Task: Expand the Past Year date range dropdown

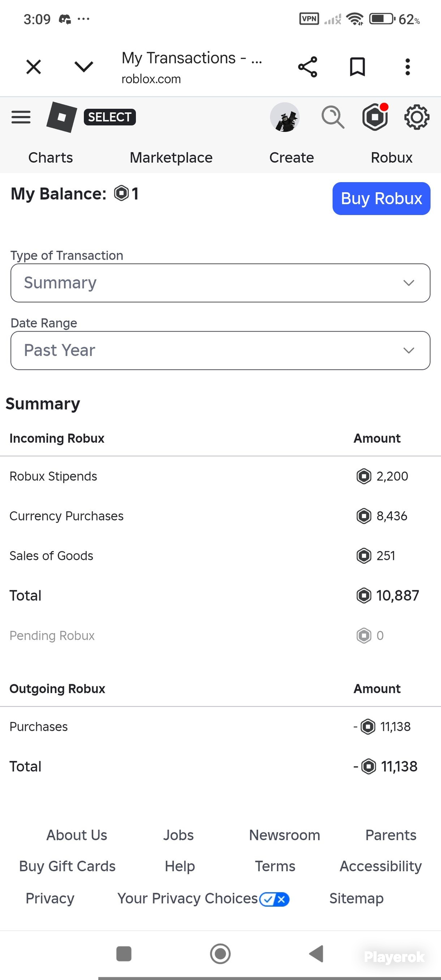Action: point(220,350)
